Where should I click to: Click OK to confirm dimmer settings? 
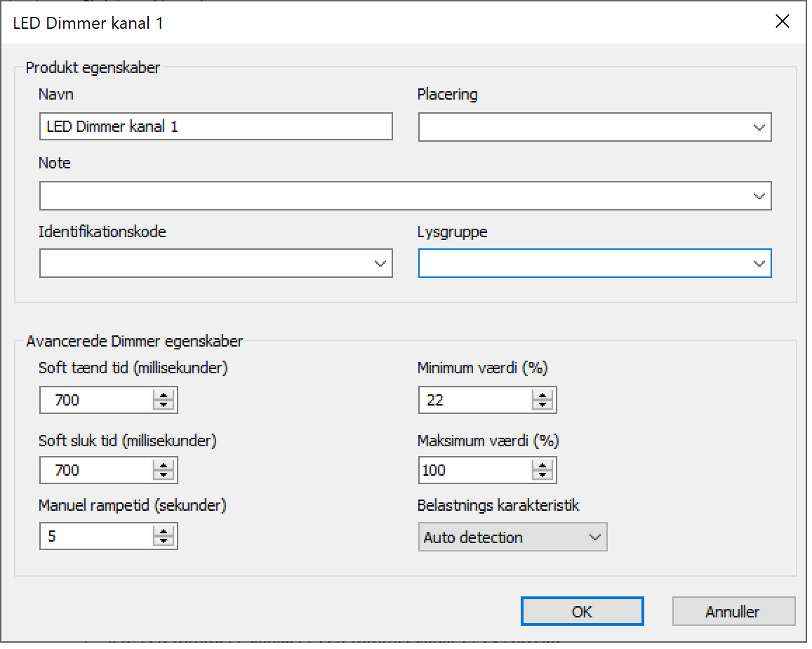coord(582,611)
